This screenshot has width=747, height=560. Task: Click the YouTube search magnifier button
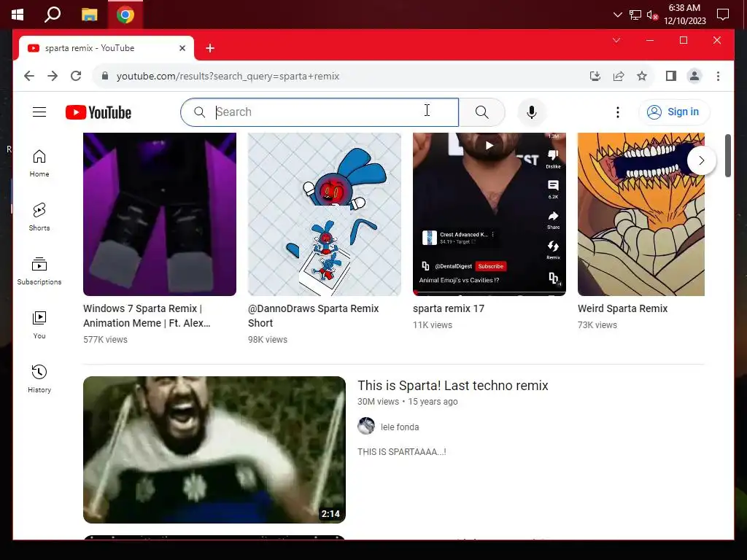[481, 112]
